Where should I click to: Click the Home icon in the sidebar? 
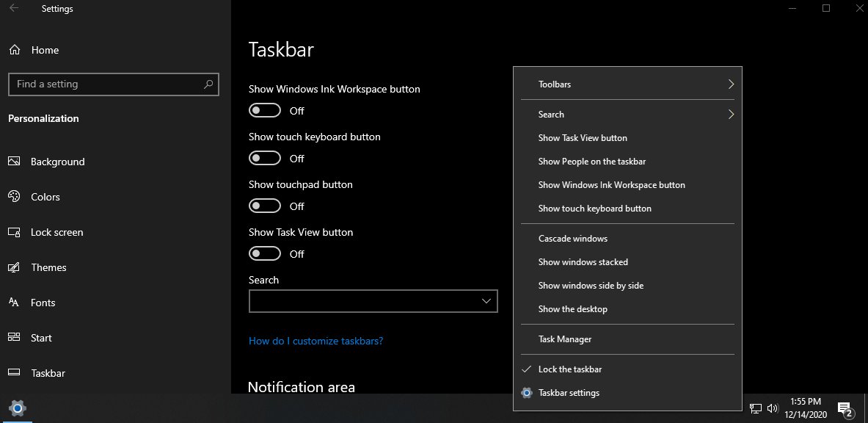click(x=15, y=50)
